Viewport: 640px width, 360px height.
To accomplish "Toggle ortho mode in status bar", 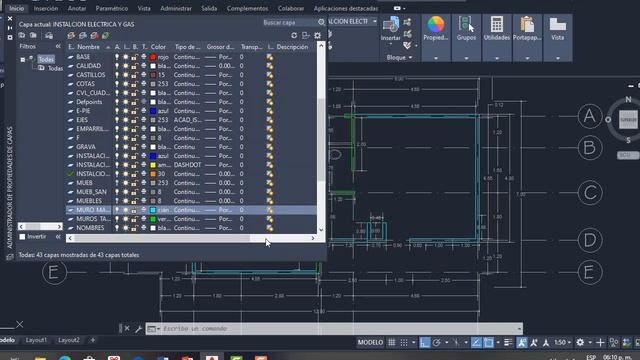I will (424, 342).
